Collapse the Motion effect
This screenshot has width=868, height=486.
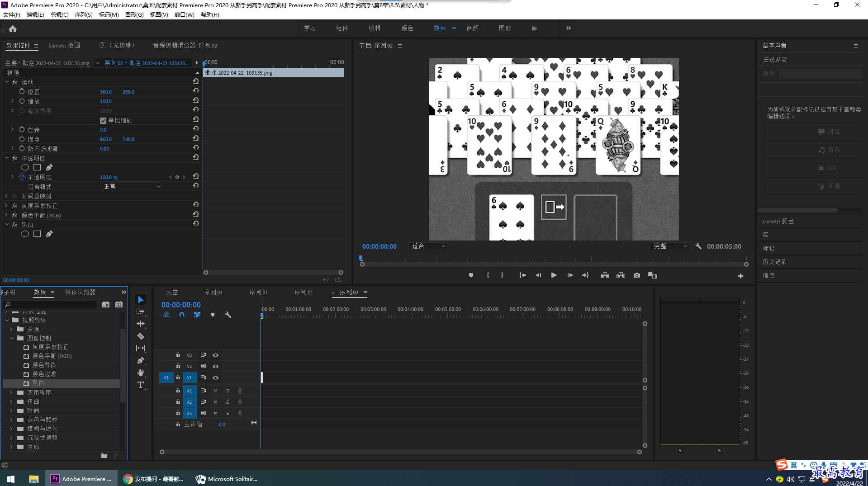[x=7, y=82]
